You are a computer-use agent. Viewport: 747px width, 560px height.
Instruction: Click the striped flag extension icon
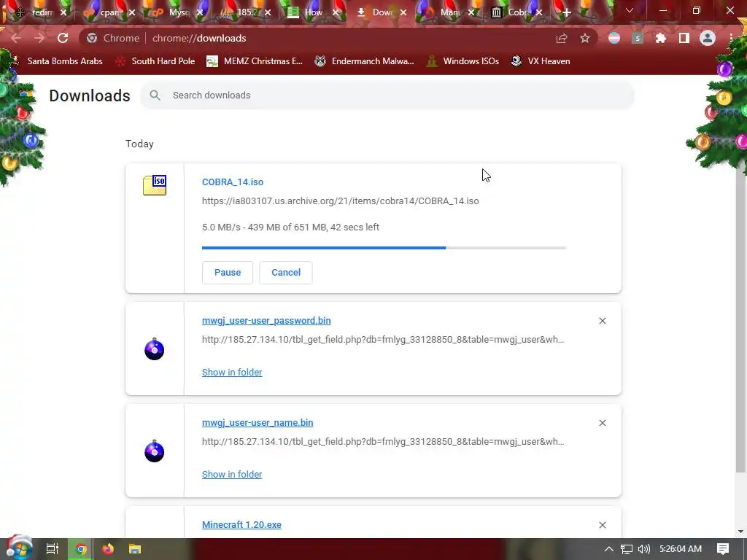coord(614,38)
